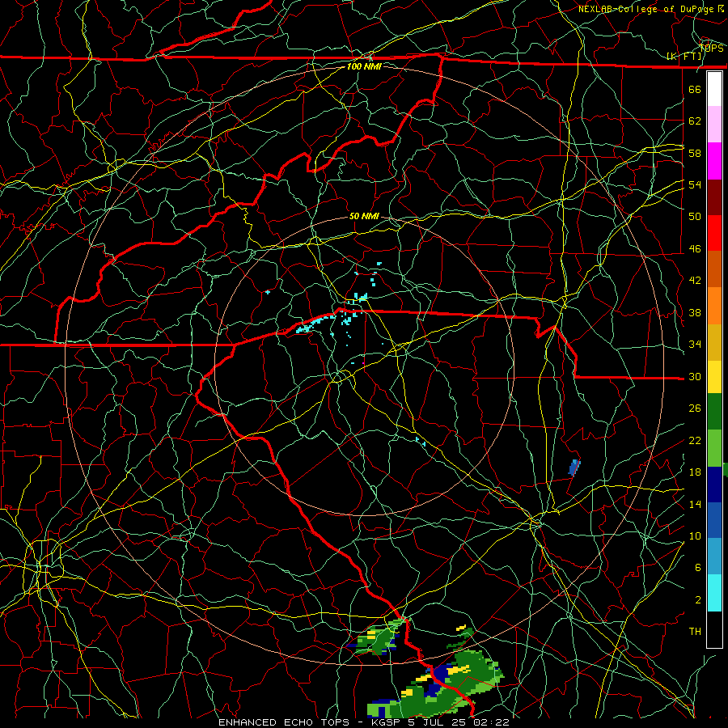Viewport: 728px width, 728px height.
Task: Click the '18' legend value
Action: (695, 472)
